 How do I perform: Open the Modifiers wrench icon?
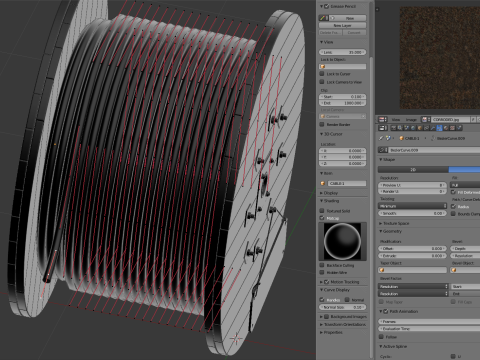pyautogui.click(x=433, y=128)
